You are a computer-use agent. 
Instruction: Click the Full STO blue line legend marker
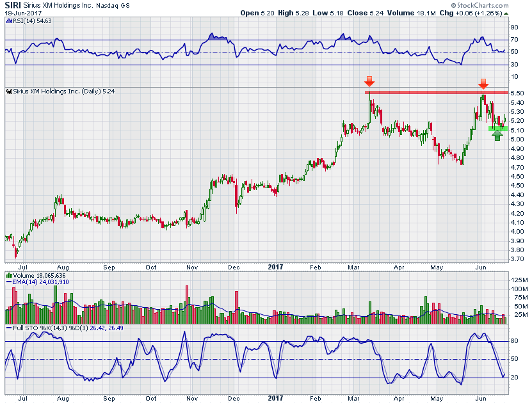[x=9, y=328]
